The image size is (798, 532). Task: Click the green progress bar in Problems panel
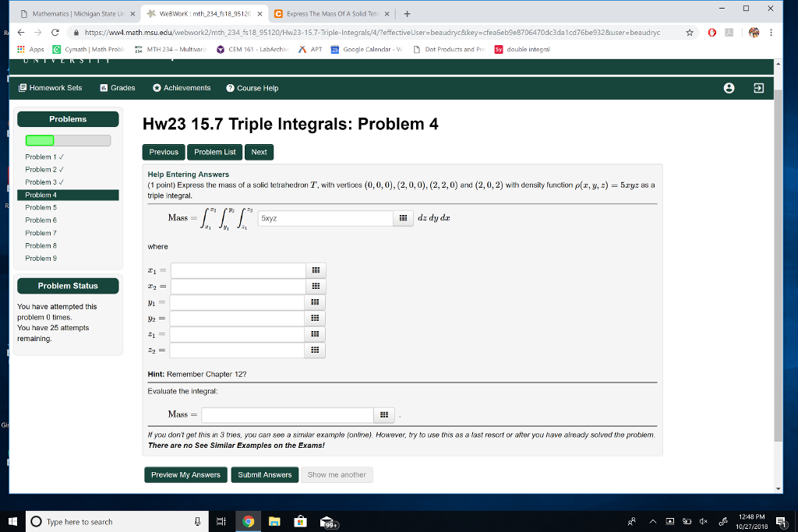(38, 140)
